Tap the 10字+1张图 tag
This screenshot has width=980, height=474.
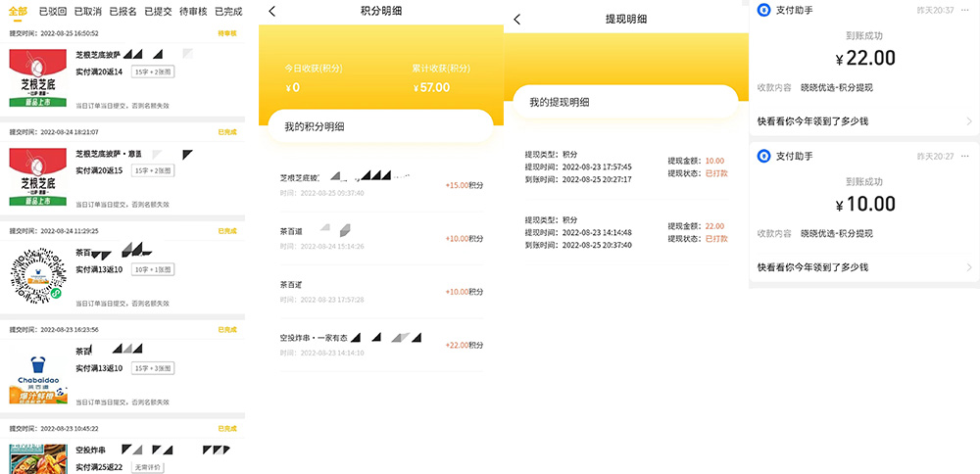pyautogui.click(x=153, y=269)
